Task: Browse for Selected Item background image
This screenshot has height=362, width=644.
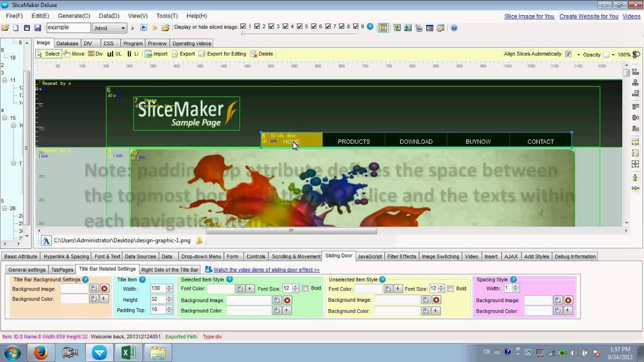Action: pyautogui.click(x=277, y=300)
